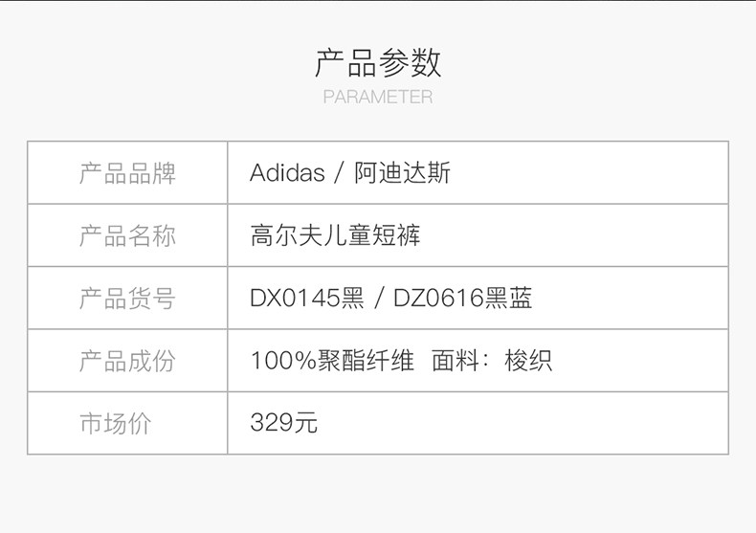Click the PARAMETER subtitle text
Viewport: 756px width, 533px height.
pos(378,97)
